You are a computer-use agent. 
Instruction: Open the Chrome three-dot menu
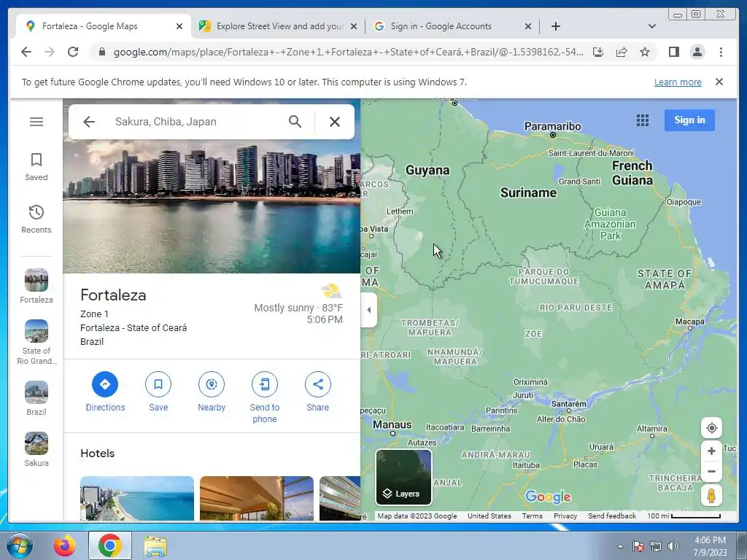click(x=721, y=52)
